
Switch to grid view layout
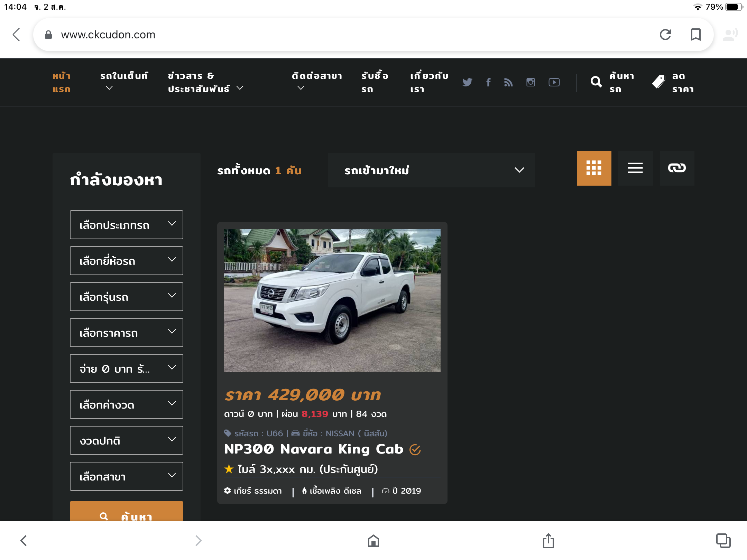point(594,168)
